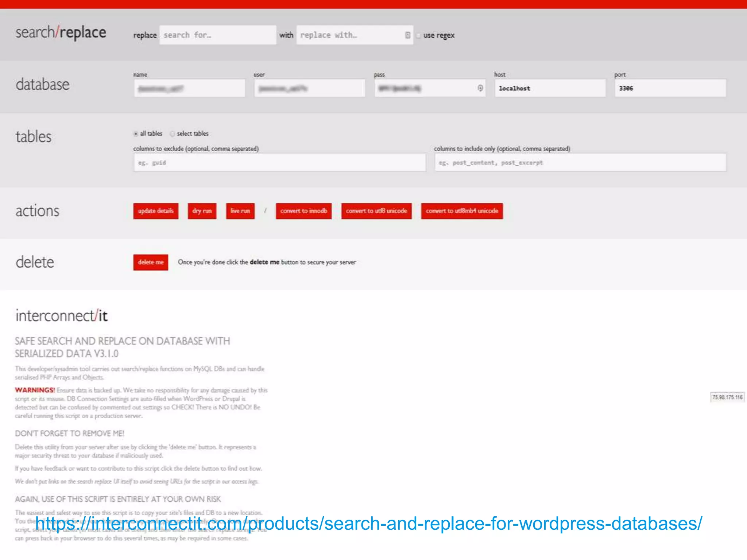Viewport: 747px width, 560px height.
Task: Click the small icon inside replace-with field
Action: pos(407,35)
